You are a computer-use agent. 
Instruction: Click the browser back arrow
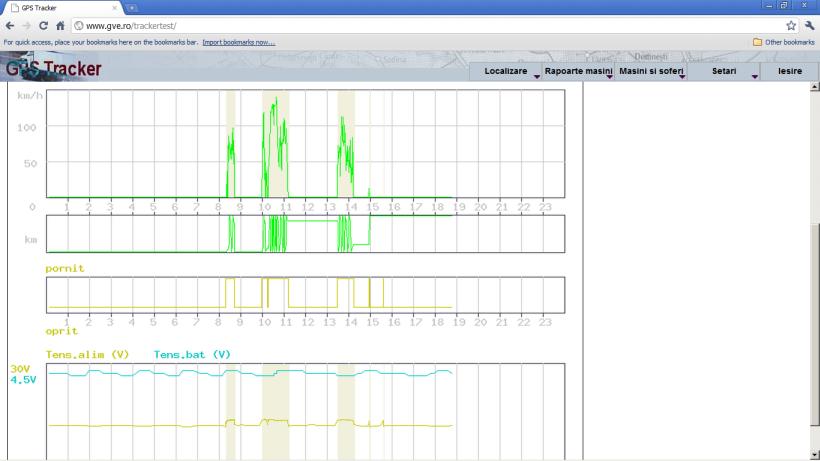10,25
